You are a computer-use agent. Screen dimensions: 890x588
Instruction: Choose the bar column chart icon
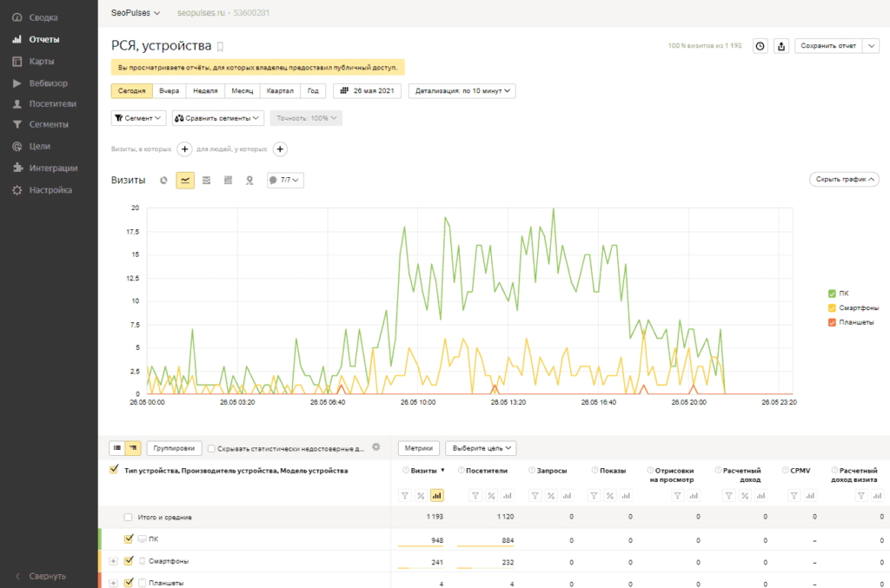point(229,181)
